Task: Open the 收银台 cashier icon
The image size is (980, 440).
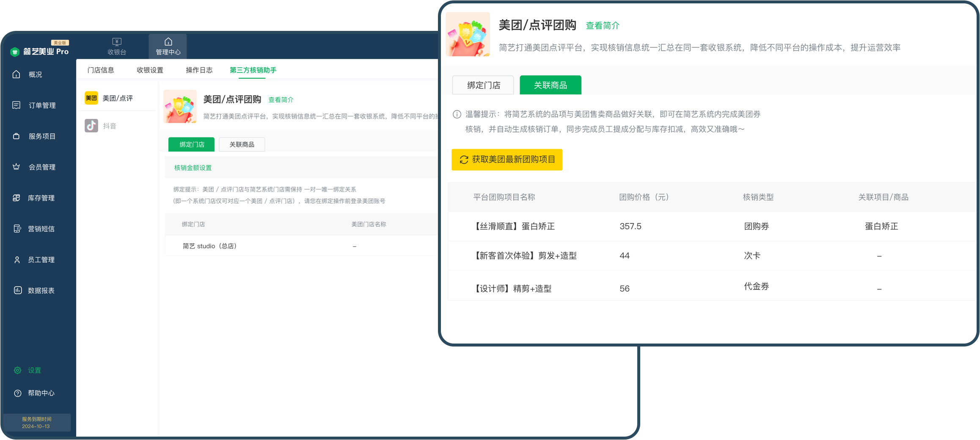Action: pyautogui.click(x=117, y=41)
